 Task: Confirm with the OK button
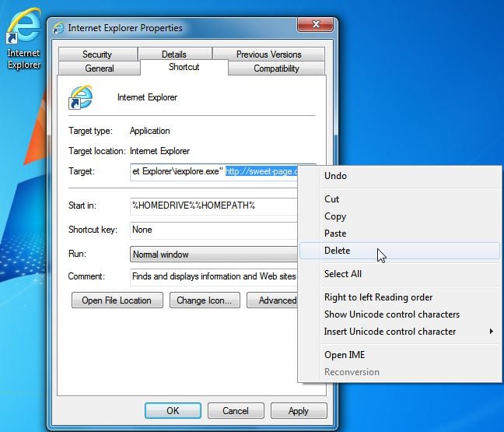pos(173,410)
